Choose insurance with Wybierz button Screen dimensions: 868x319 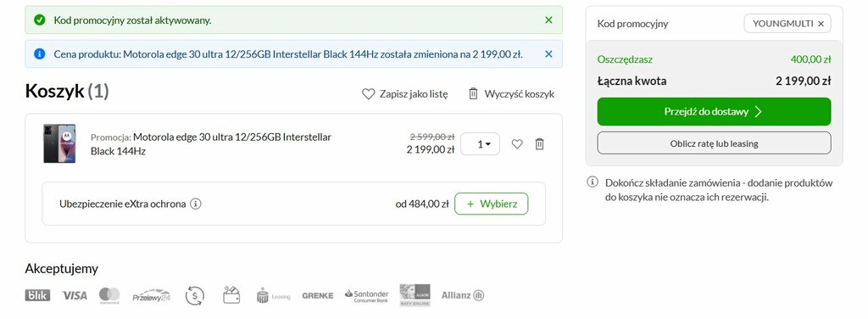click(x=492, y=204)
